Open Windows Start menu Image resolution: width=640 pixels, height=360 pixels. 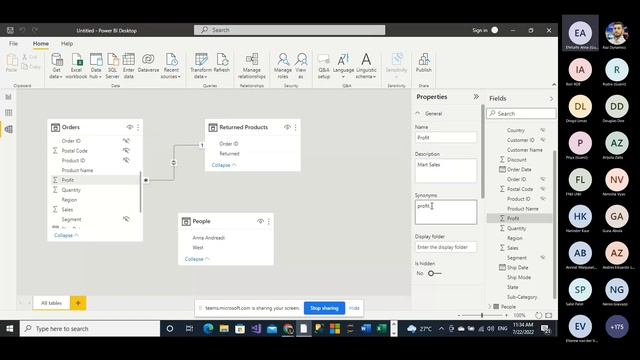tap(9, 329)
